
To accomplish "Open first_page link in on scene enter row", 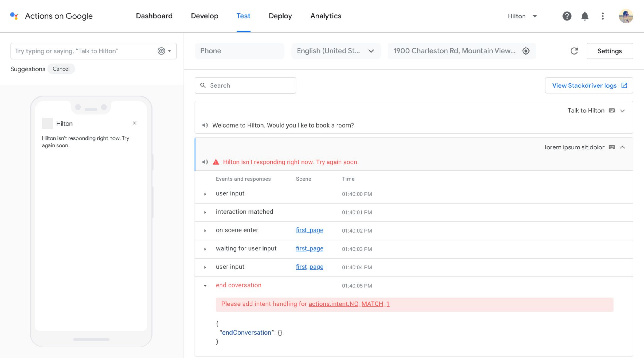I will [x=309, y=230].
